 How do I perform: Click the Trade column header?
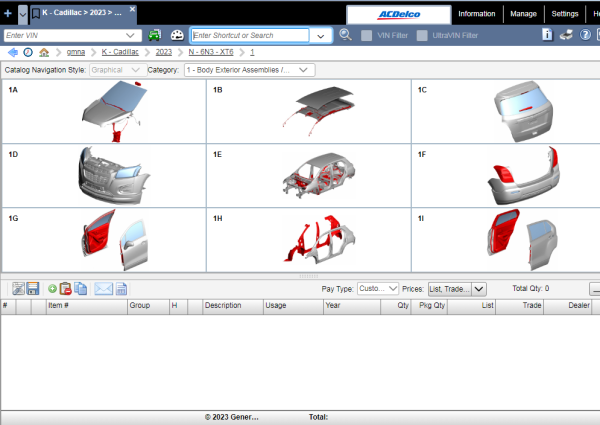[x=520, y=306]
